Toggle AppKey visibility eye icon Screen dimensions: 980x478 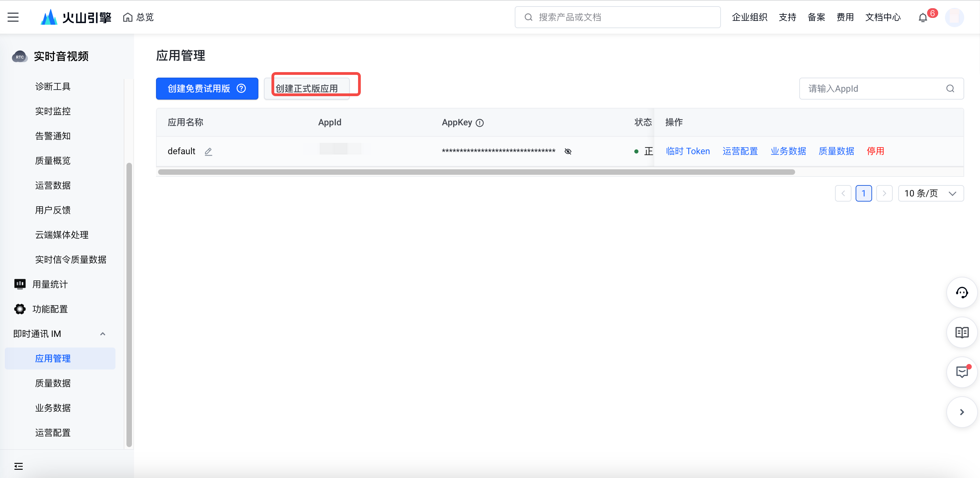(x=568, y=151)
